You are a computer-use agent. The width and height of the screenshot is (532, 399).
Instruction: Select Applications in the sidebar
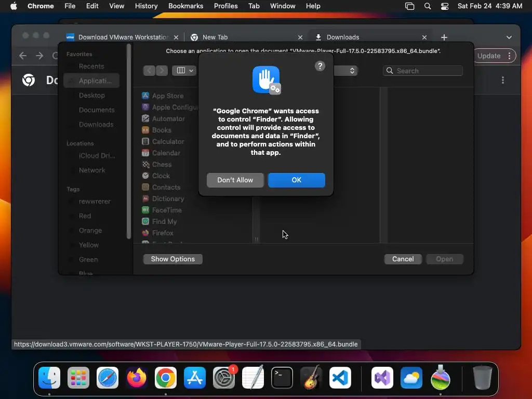coord(91,81)
